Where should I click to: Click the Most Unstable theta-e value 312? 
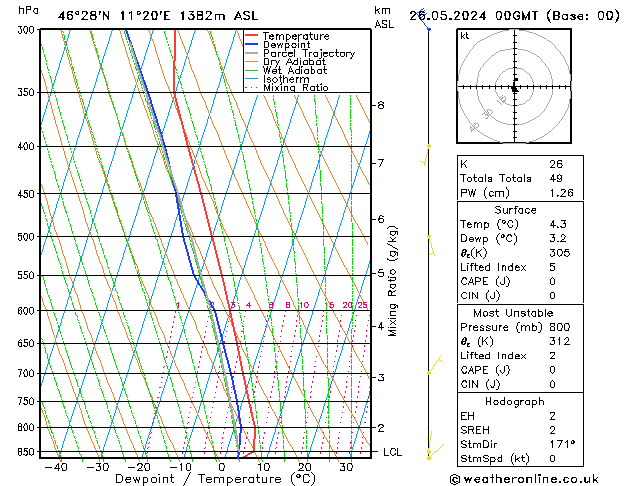tap(560, 341)
